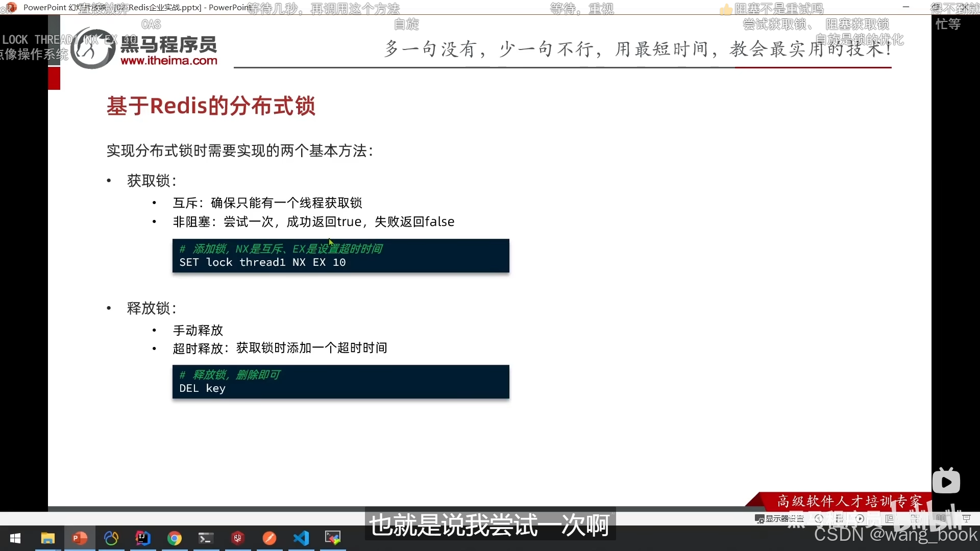Switch to Normal view icon
The width and height of the screenshot is (980, 551).
[890, 518]
